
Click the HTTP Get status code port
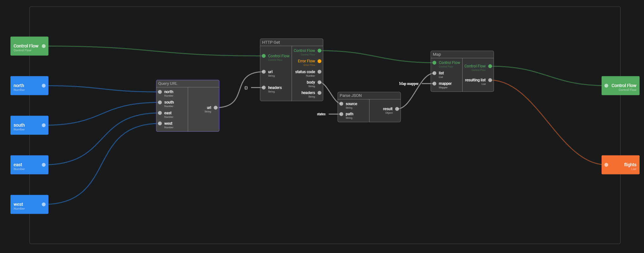[319, 72]
